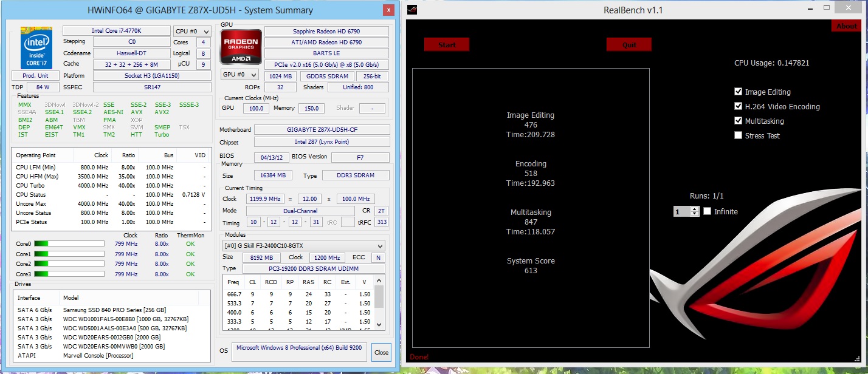The width and height of the screenshot is (868, 374).
Task: Click the Intel Core i7 logo
Action: coord(36,47)
